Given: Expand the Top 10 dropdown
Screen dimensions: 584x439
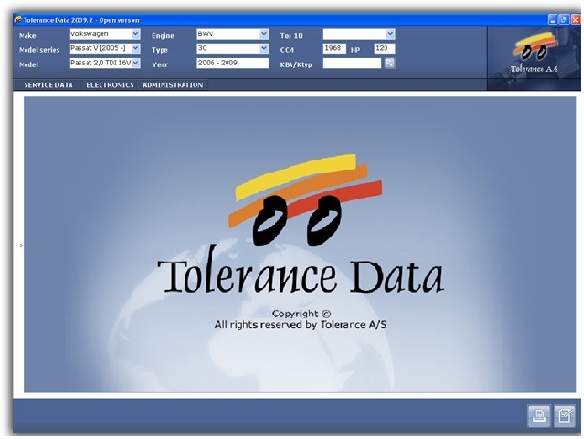Looking at the screenshot, I should (x=359, y=34).
